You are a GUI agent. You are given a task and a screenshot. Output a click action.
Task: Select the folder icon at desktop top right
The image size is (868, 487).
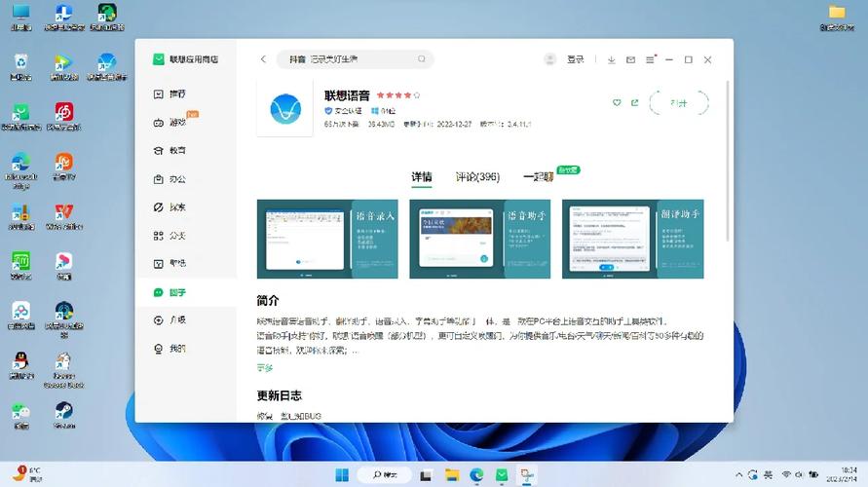[x=837, y=17]
